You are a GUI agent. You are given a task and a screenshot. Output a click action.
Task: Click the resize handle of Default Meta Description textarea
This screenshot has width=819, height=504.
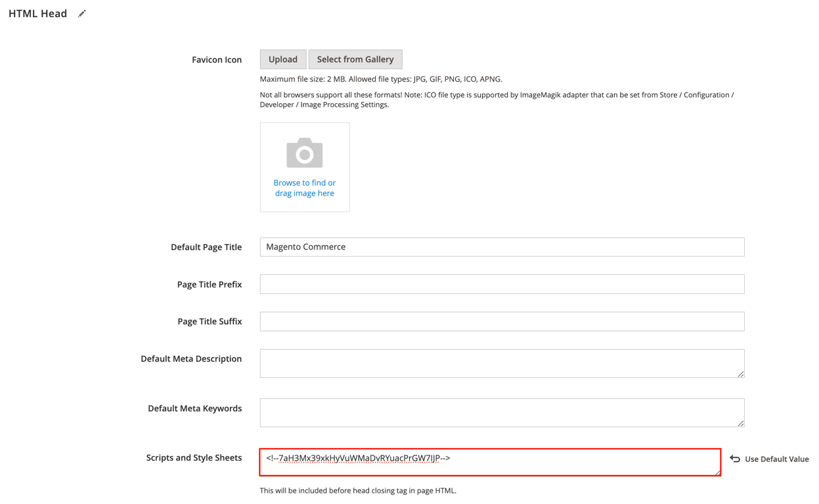741,375
